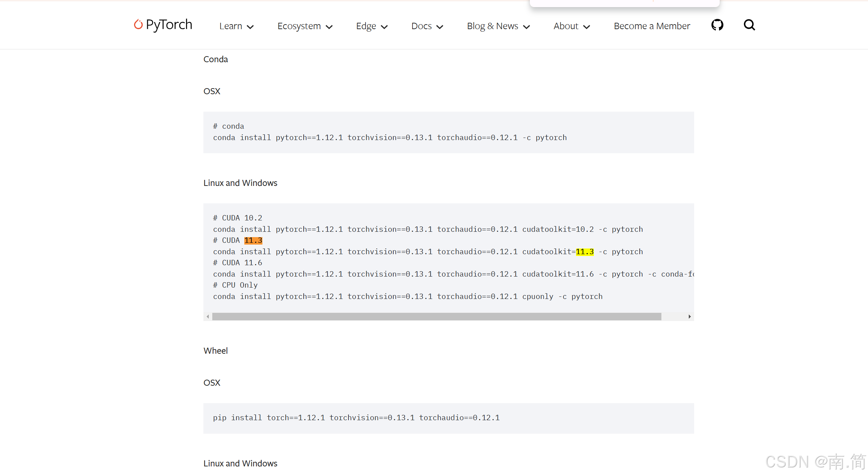The height and width of the screenshot is (476, 868).
Task: Click the PyTorch wordmark text
Action: point(169,25)
